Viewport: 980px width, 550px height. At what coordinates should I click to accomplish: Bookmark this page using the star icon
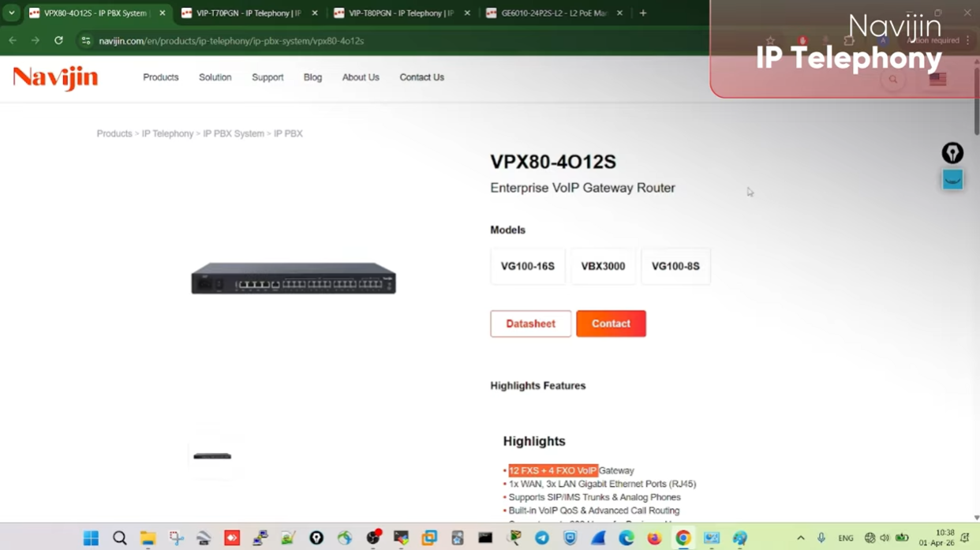771,40
